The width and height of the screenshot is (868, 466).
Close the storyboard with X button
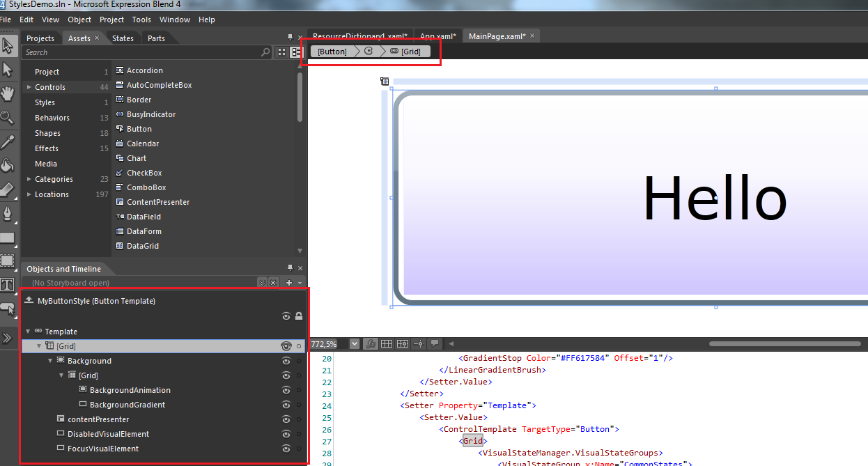(273, 283)
